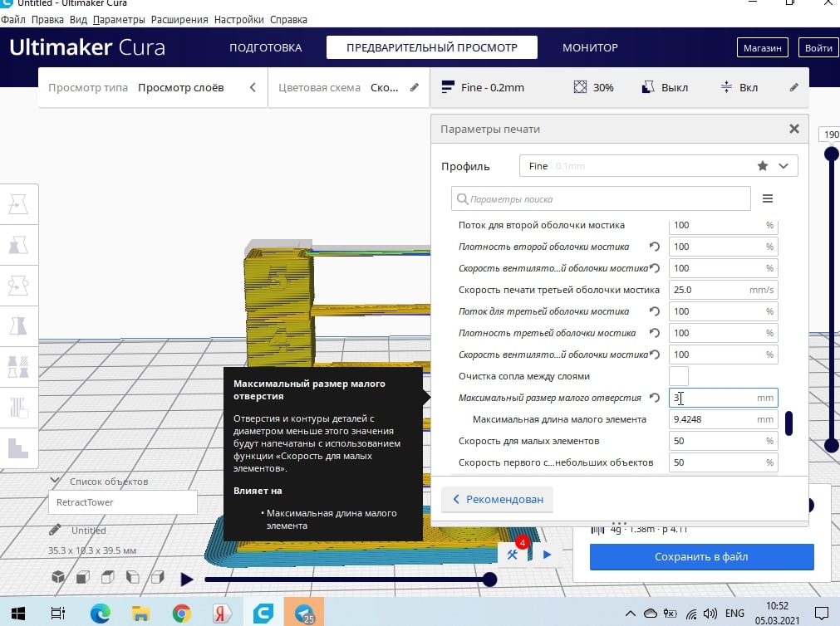Click the Рекомендован button

[497, 499]
